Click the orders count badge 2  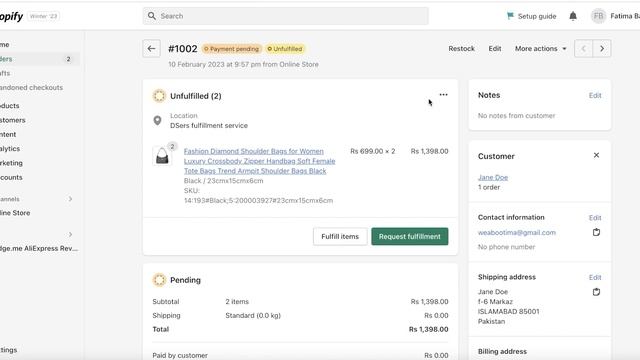[68, 59]
